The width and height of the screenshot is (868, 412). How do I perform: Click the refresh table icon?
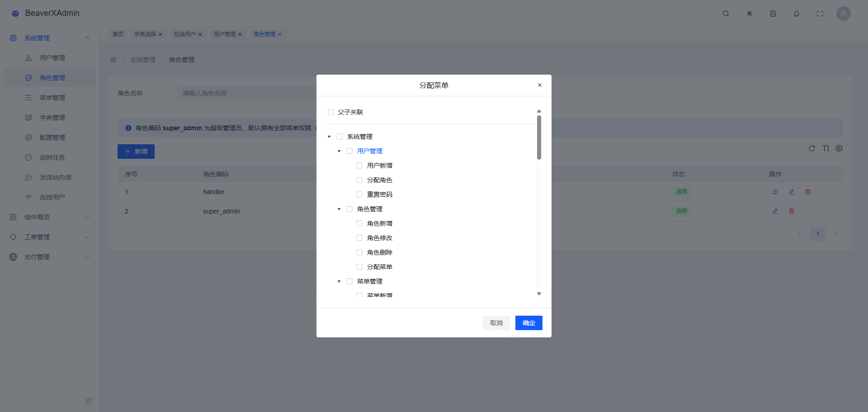coord(812,148)
